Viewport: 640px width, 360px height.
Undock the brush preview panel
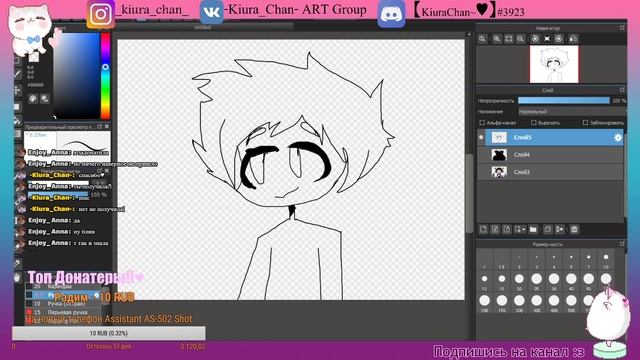click(x=99, y=127)
